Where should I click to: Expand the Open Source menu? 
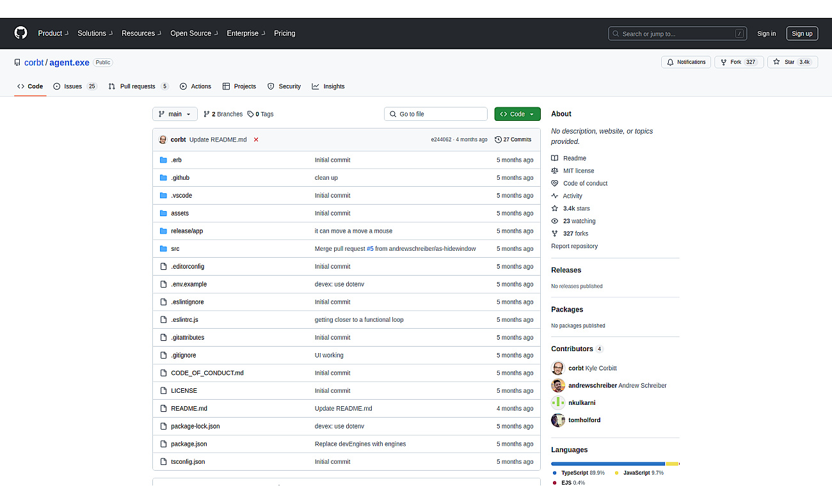coord(195,33)
